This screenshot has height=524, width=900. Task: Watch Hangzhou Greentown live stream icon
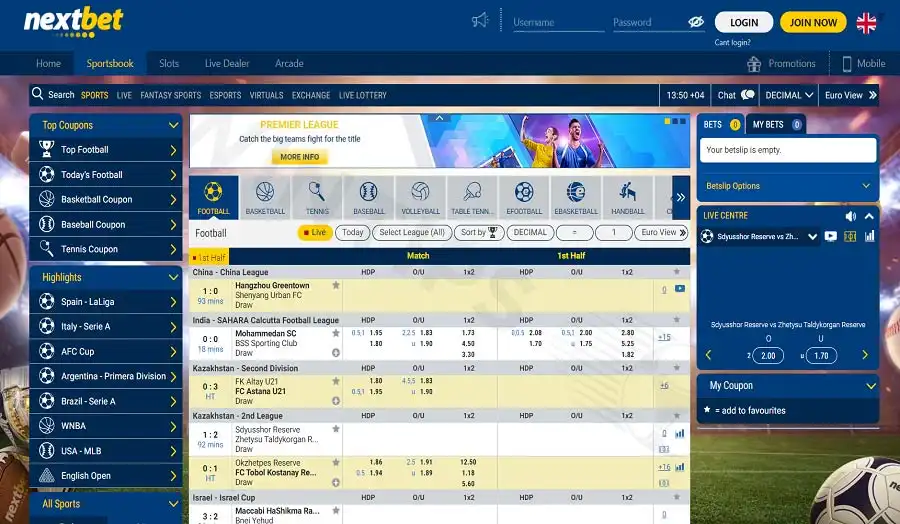(x=680, y=289)
